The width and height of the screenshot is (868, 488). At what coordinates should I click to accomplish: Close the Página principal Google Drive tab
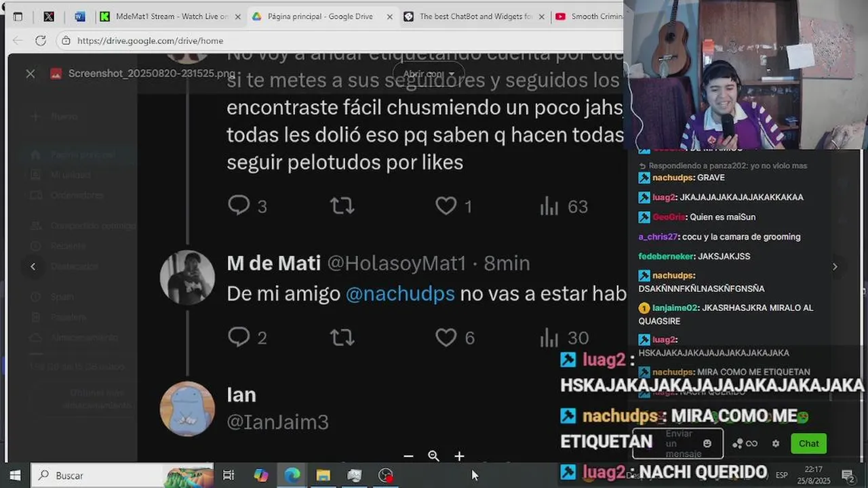pos(389,16)
